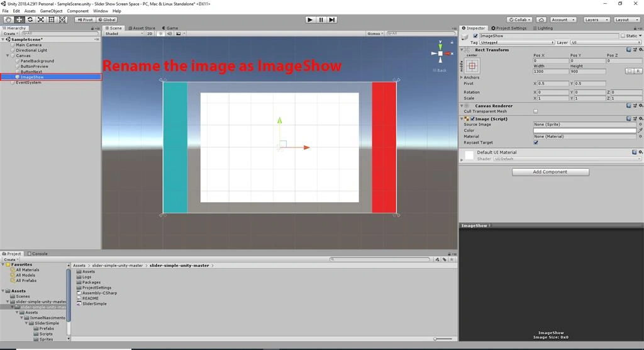Switch to the Console tab
The height and width of the screenshot is (350, 644).
point(37,254)
